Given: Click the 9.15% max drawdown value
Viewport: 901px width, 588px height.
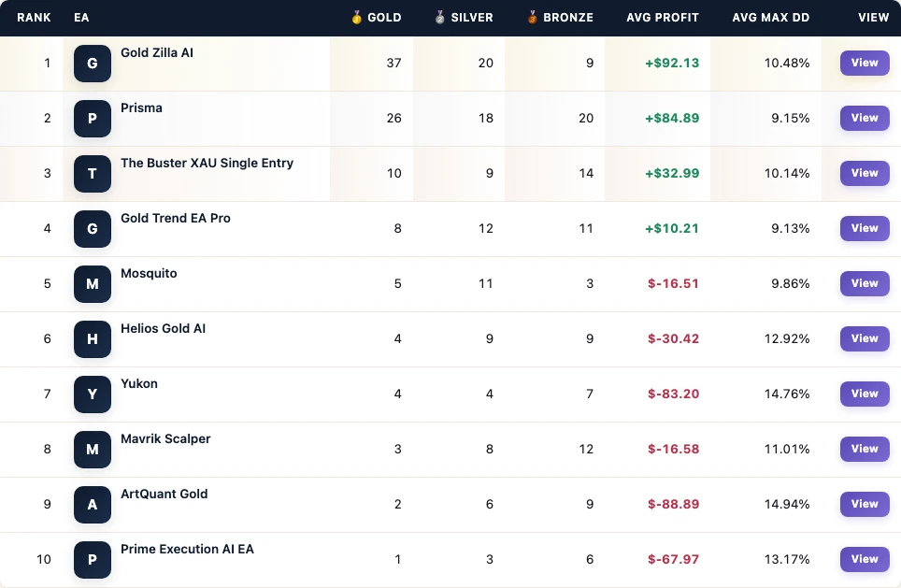Looking at the screenshot, I should (790, 119).
